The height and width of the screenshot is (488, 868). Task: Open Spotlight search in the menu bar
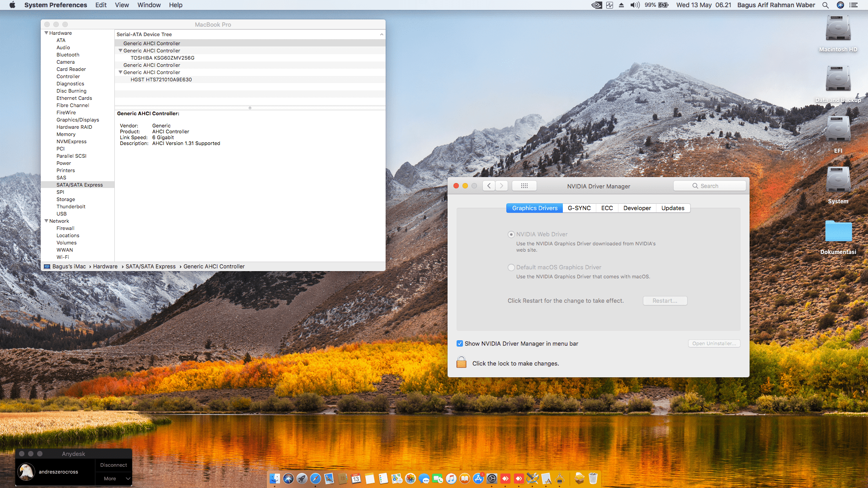[x=826, y=5]
